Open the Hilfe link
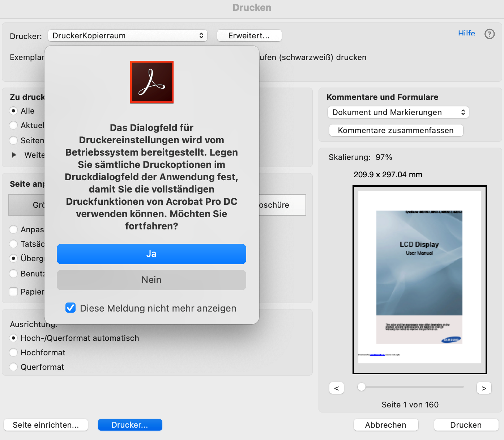Image resolution: width=504 pixels, height=440 pixels. coord(466,33)
